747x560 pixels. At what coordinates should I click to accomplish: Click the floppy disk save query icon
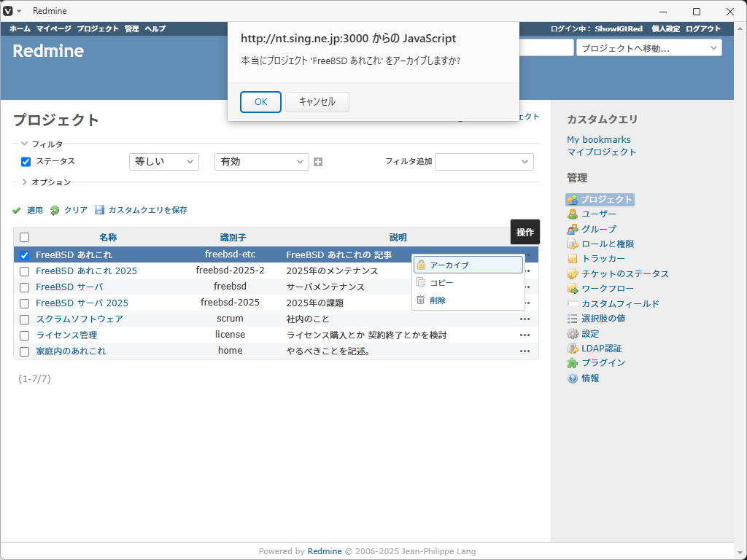pos(99,210)
